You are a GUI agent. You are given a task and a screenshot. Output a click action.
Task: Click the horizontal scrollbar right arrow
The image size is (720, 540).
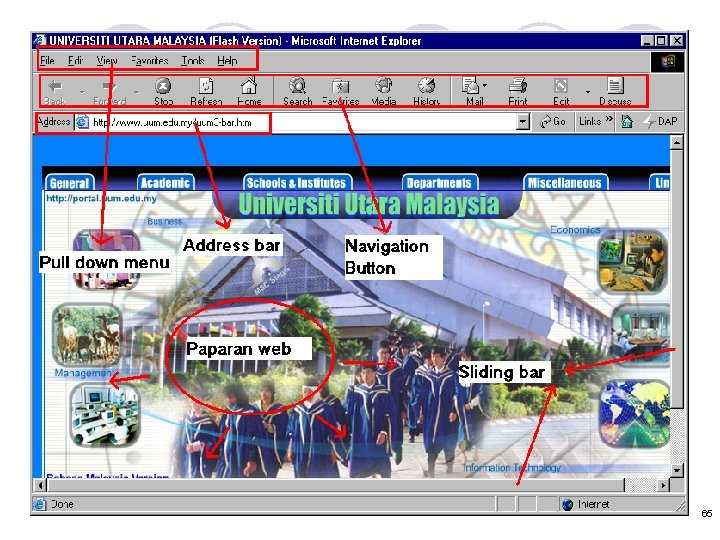click(x=663, y=485)
